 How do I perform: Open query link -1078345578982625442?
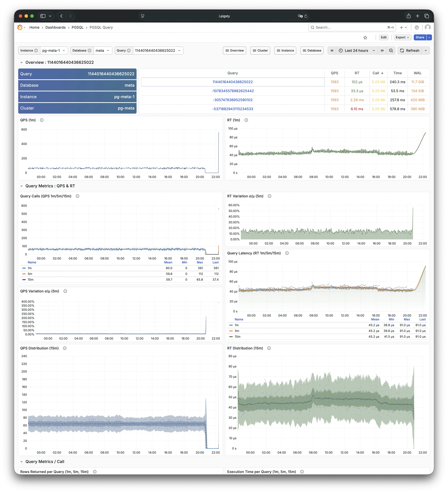pyautogui.click(x=233, y=91)
